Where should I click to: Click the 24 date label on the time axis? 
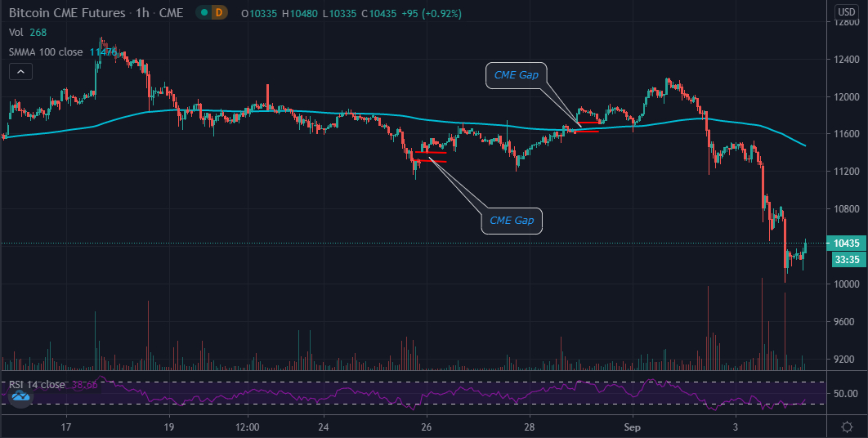[324, 427]
